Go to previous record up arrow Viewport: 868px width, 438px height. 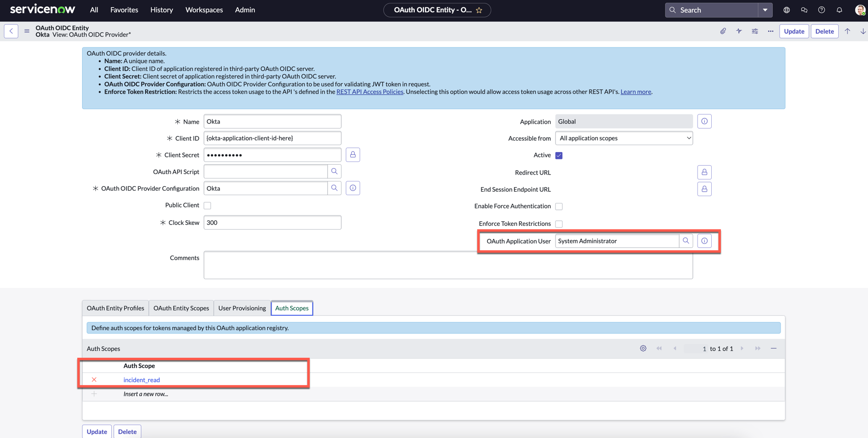(x=847, y=31)
